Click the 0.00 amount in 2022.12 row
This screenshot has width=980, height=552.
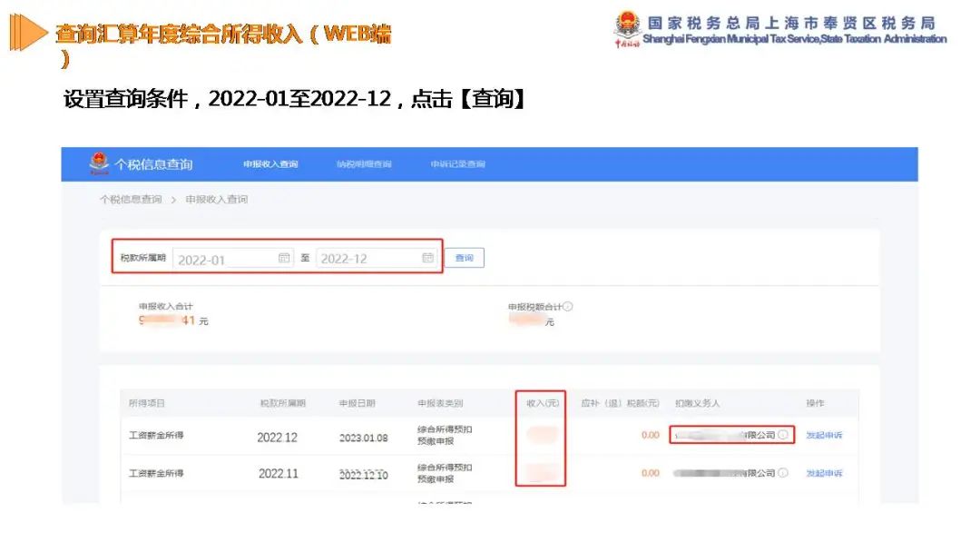(x=650, y=435)
